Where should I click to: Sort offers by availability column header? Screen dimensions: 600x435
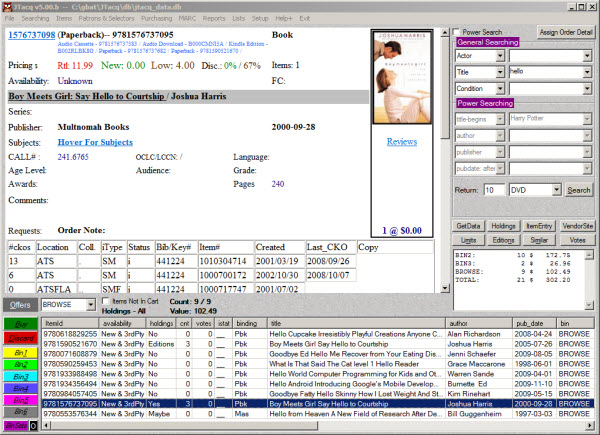coord(122,323)
